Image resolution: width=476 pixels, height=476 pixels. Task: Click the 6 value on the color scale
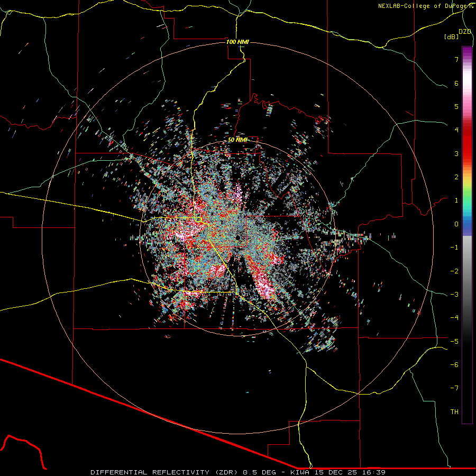point(456,83)
